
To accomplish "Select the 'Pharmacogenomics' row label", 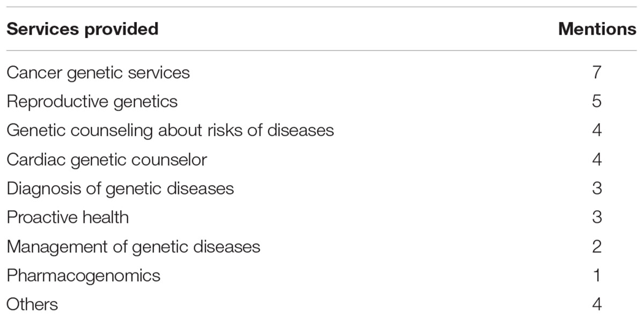I will (83, 276).
